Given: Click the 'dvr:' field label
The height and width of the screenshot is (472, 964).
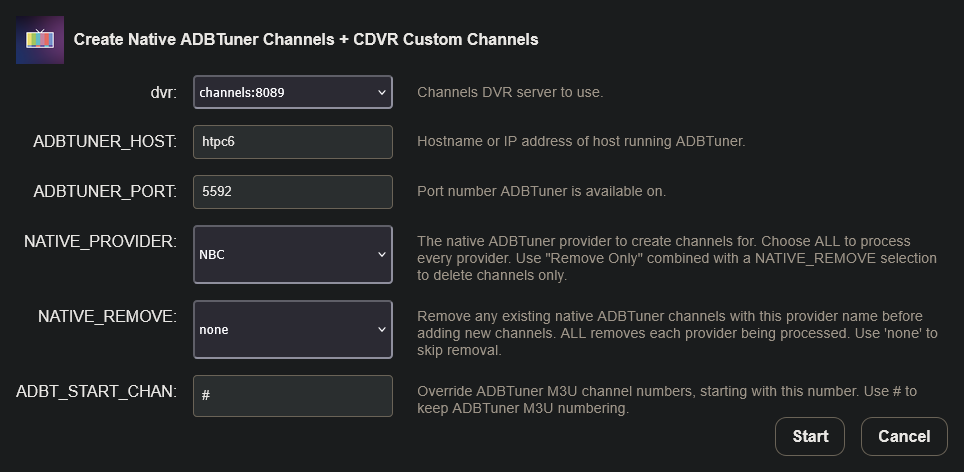Looking at the screenshot, I should point(164,92).
